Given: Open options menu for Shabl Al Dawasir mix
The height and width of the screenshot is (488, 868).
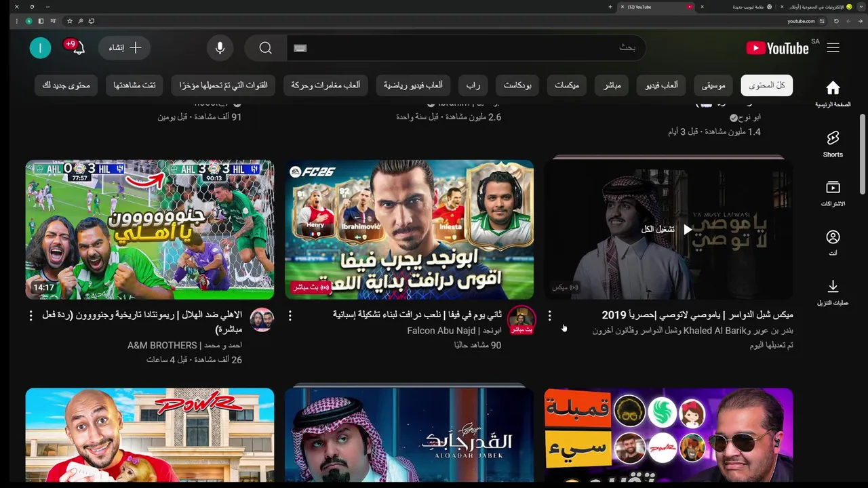Looking at the screenshot, I should pyautogui.click(x=549, y=316).
